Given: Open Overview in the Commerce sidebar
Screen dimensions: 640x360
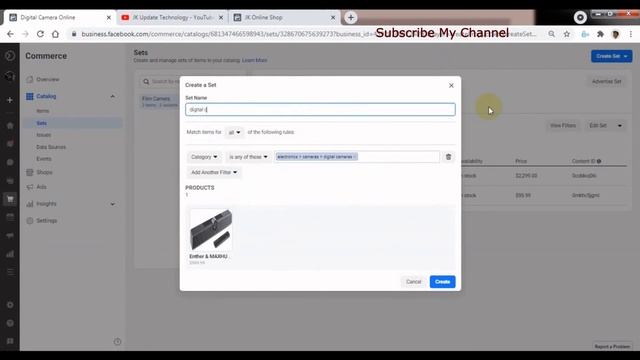Looking at the screenshot, I should pyautogui.click(x=48, y=79).
